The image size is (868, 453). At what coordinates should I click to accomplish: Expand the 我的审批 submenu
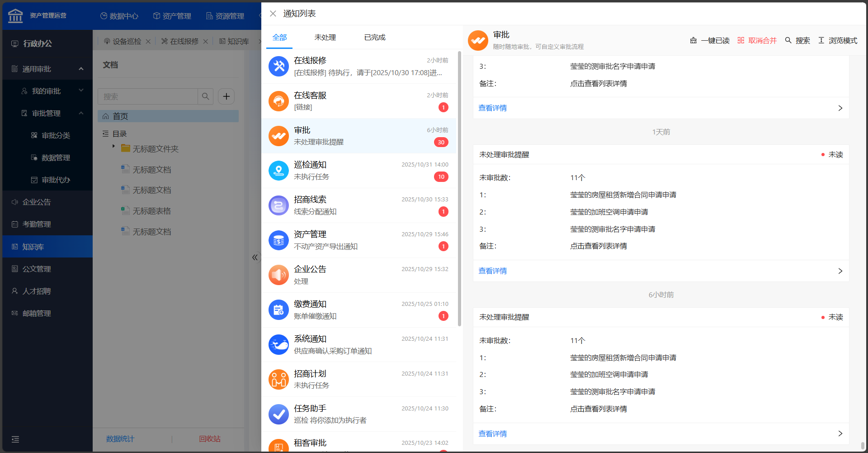81,91
